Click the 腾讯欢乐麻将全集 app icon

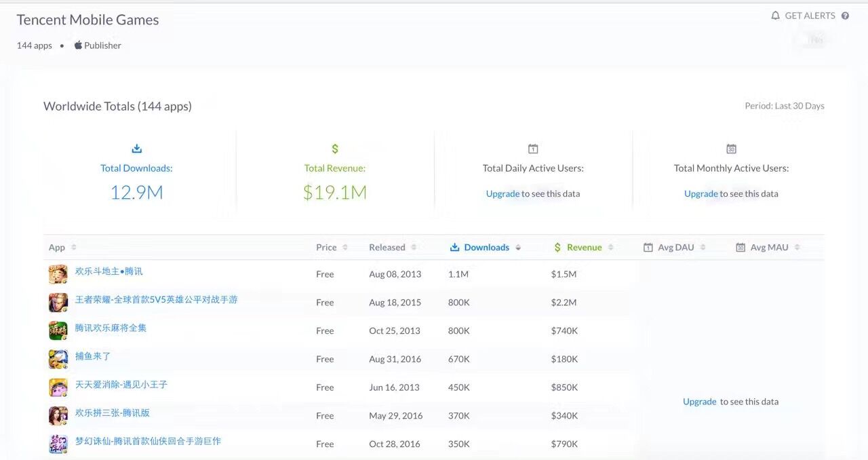click(58, 330)
